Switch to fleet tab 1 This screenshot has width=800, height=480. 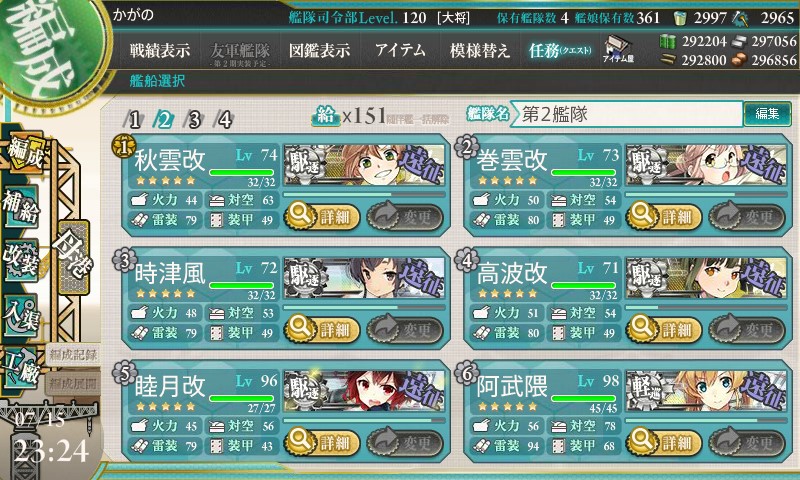click(134, 120)
